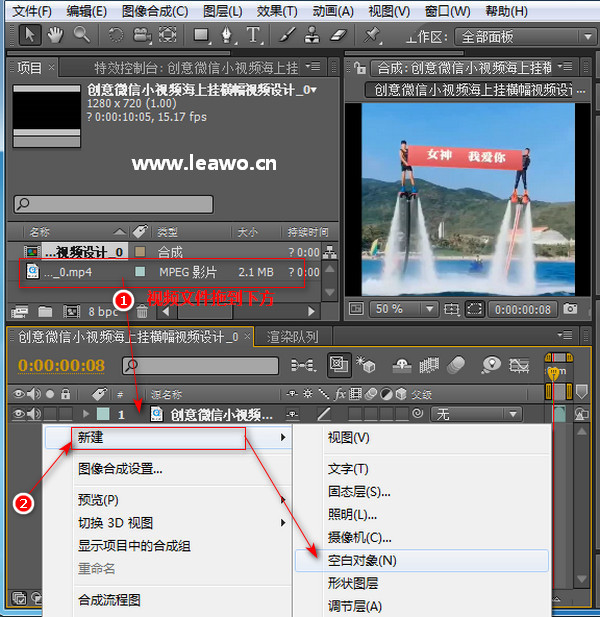Select the Unified Camera tool
This screenshot has height=617, width=600.
coord(142,35)
